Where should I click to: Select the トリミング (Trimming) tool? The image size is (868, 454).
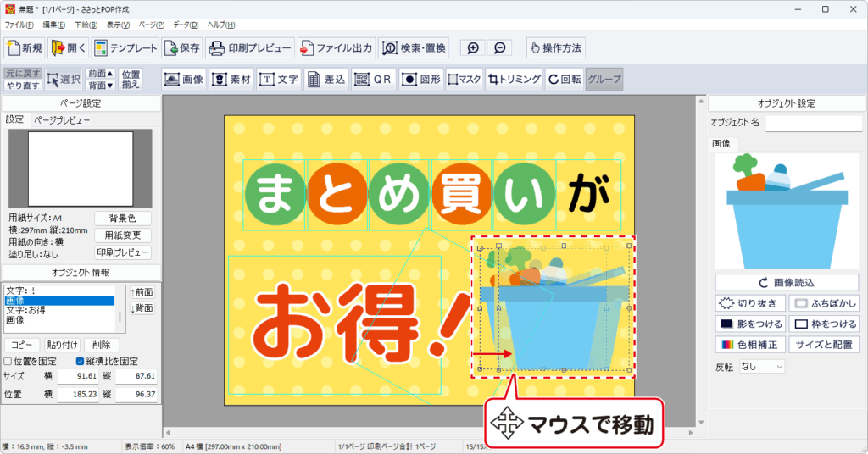(515, 79)
